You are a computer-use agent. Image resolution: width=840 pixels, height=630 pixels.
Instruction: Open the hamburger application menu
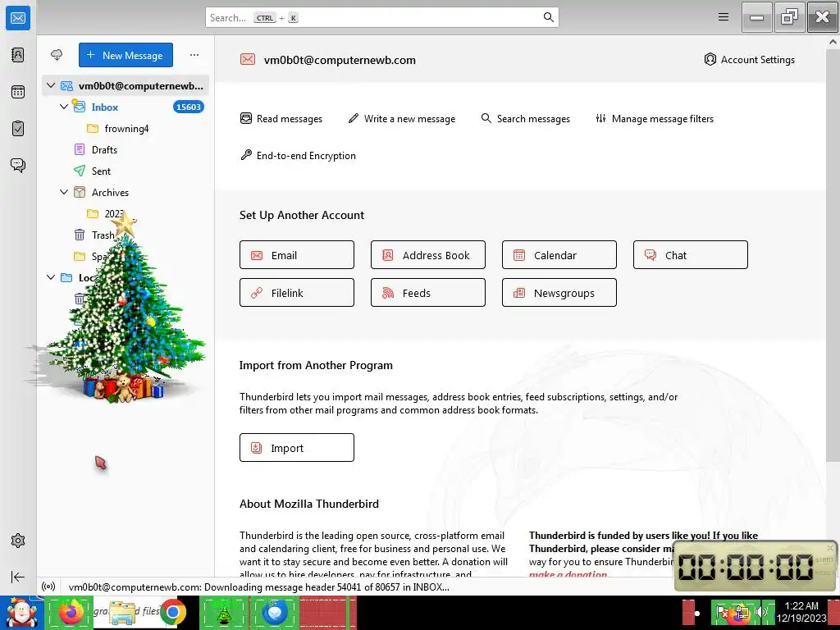(x=724, y=17)
